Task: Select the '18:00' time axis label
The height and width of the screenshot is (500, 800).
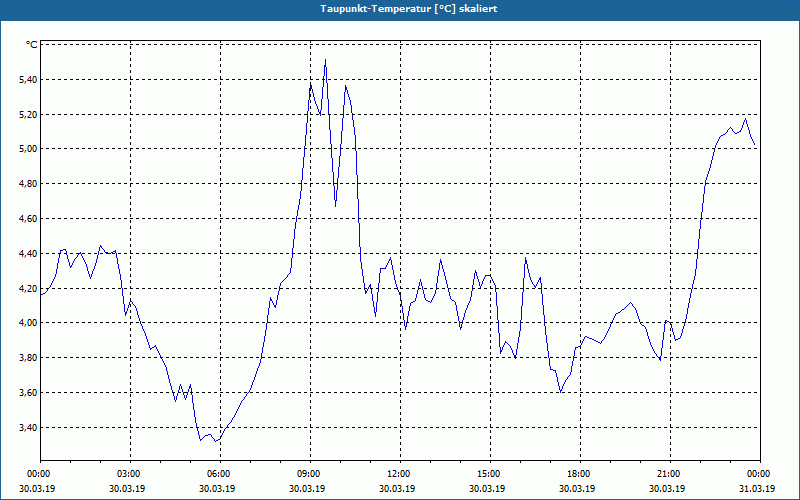Action: (x=581, y=474)
